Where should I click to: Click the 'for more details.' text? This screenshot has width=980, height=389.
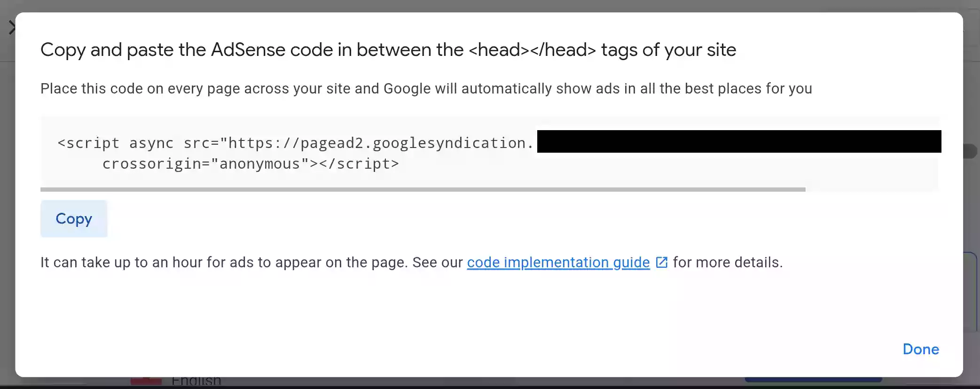point(728,262)
